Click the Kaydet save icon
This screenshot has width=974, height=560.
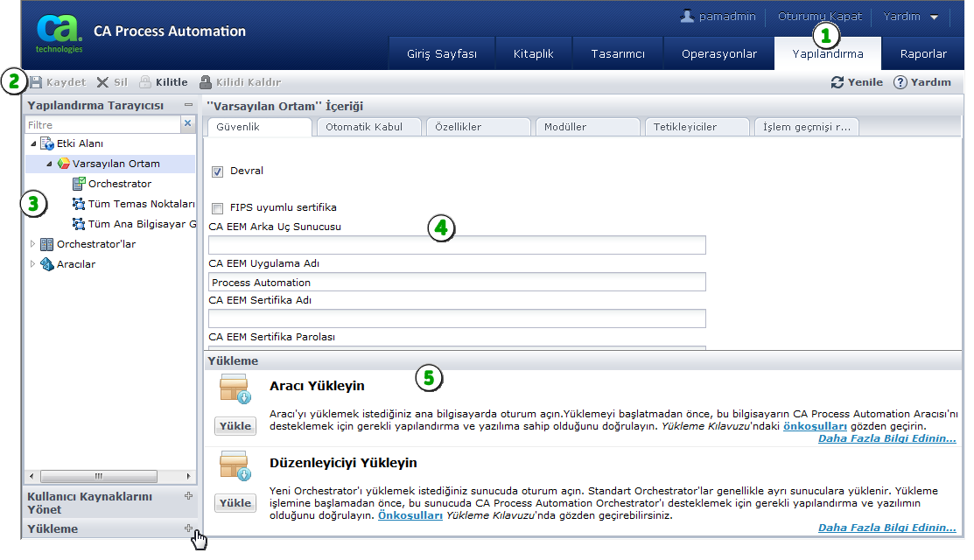37,82
